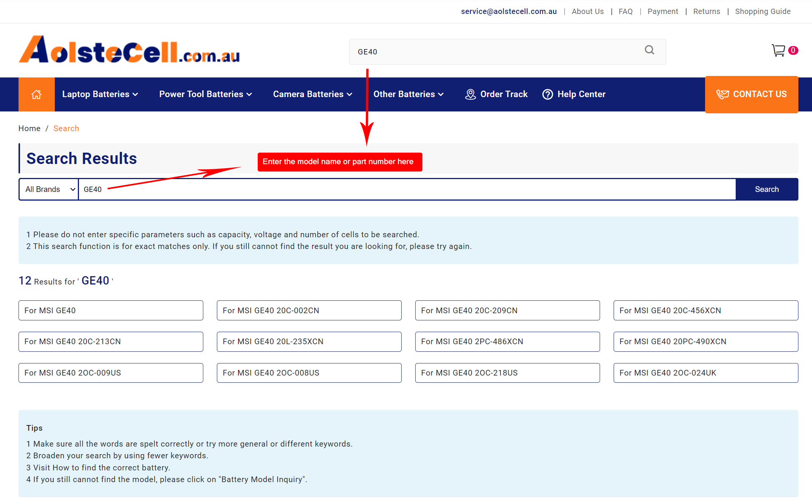Open the Shopping Guide link
Image resolution: width=812 pixels, height=504 pixels.
763,11
